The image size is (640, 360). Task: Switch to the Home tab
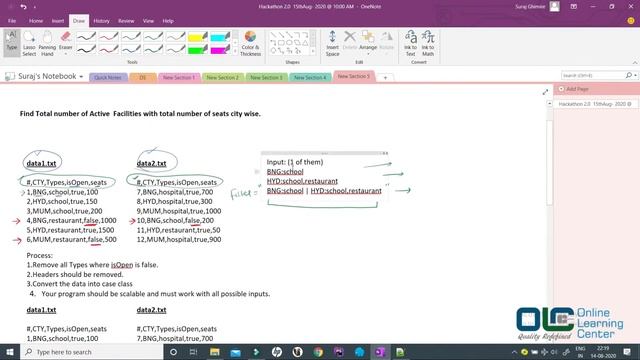pos(36,21)
